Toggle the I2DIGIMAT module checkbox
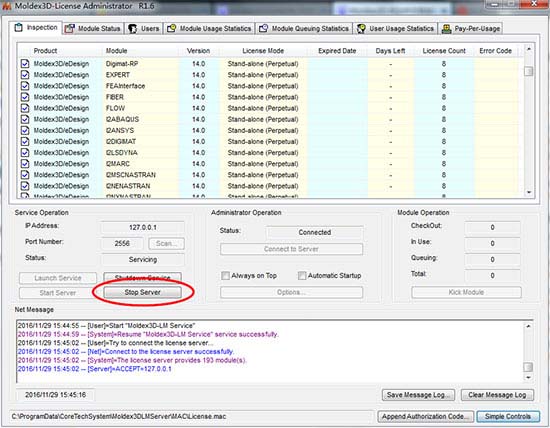 (25, 141)
